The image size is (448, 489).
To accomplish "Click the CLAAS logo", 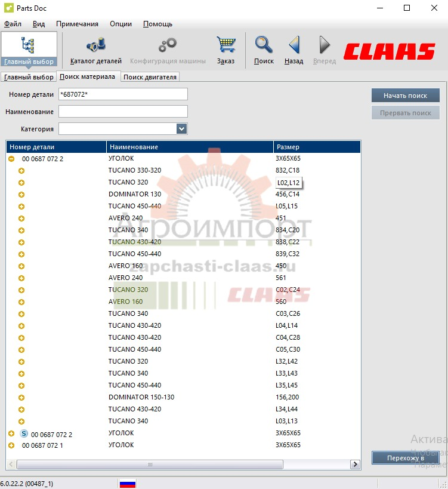I will [390, 51].
